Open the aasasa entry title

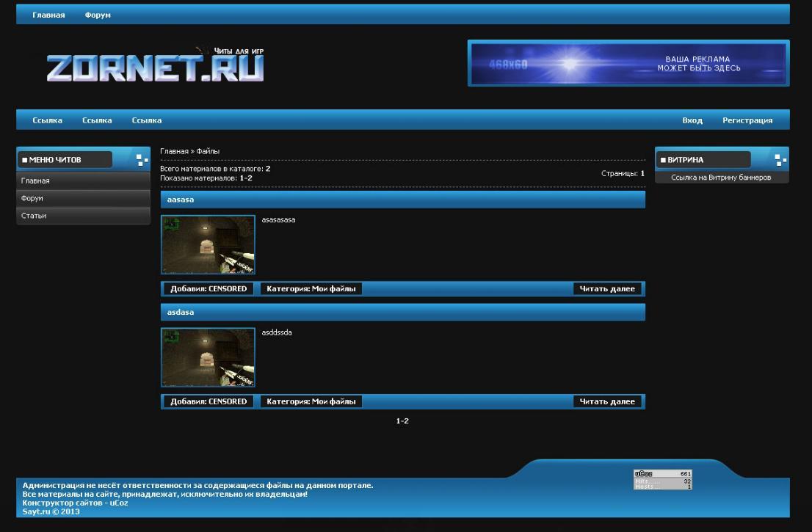click(181, 200)
